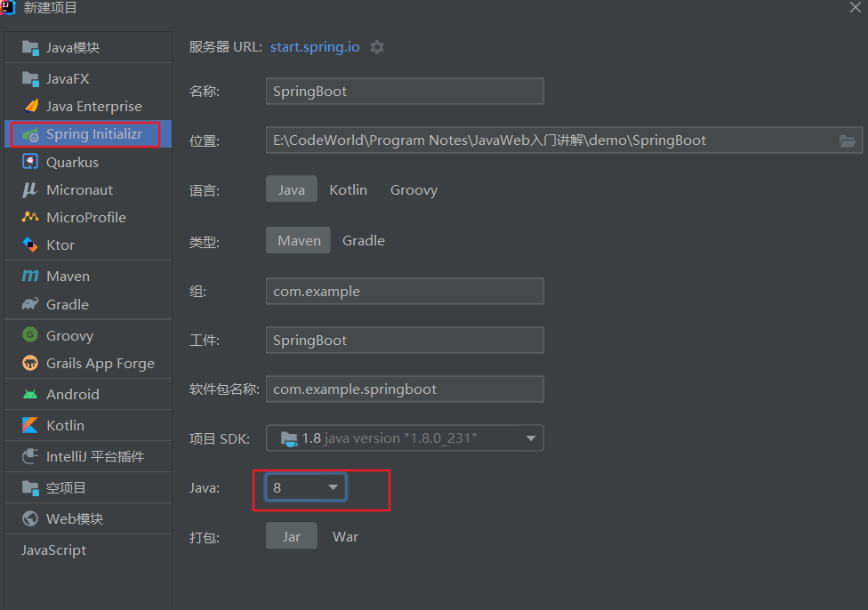868x610 pixels.
Task: Click the Android robot icon
Action: click(x=30, y=394)
